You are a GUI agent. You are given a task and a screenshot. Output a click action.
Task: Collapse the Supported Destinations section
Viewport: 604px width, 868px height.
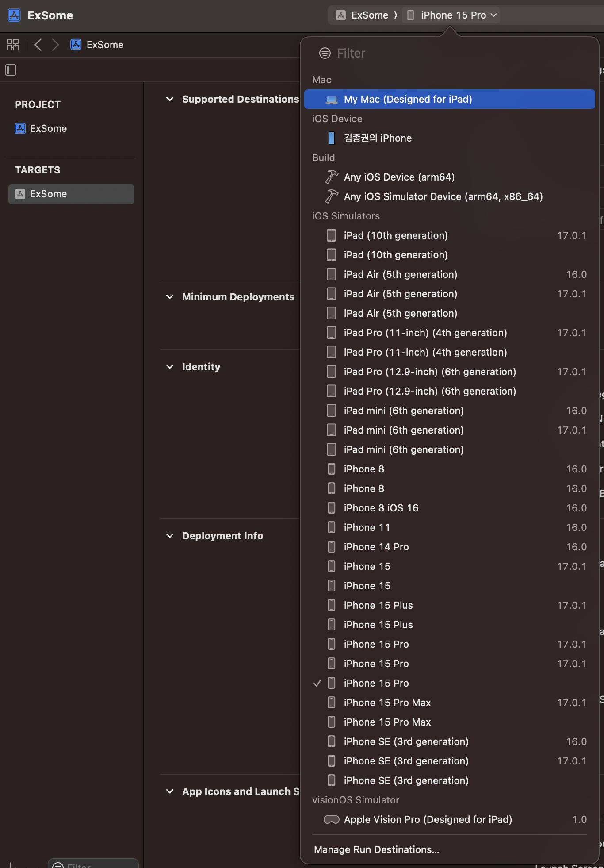170,99
